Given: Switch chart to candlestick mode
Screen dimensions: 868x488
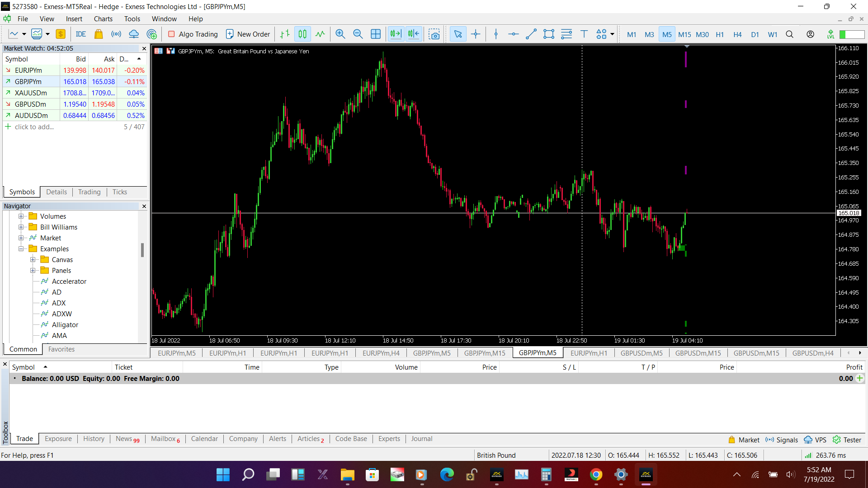Looking at the screenshot, I should (x=302, y=34).
